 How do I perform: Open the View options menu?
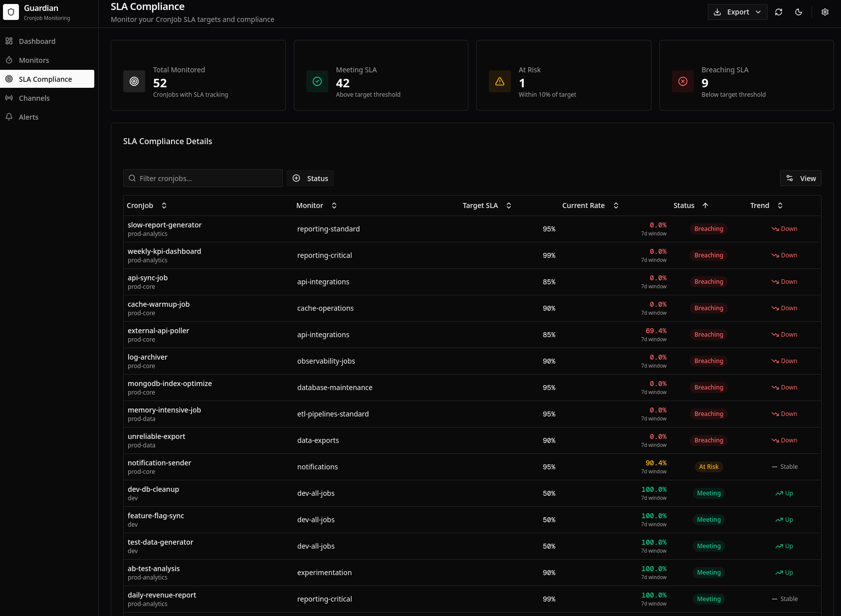point(801,178)
